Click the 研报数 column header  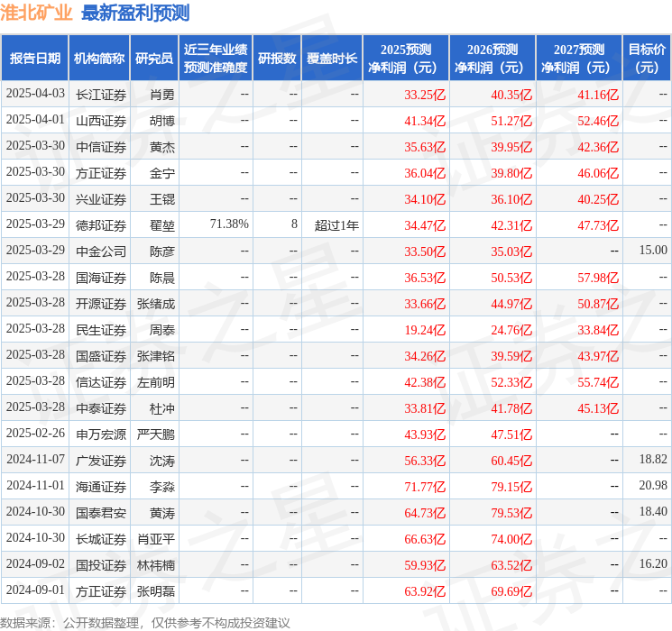277,59
